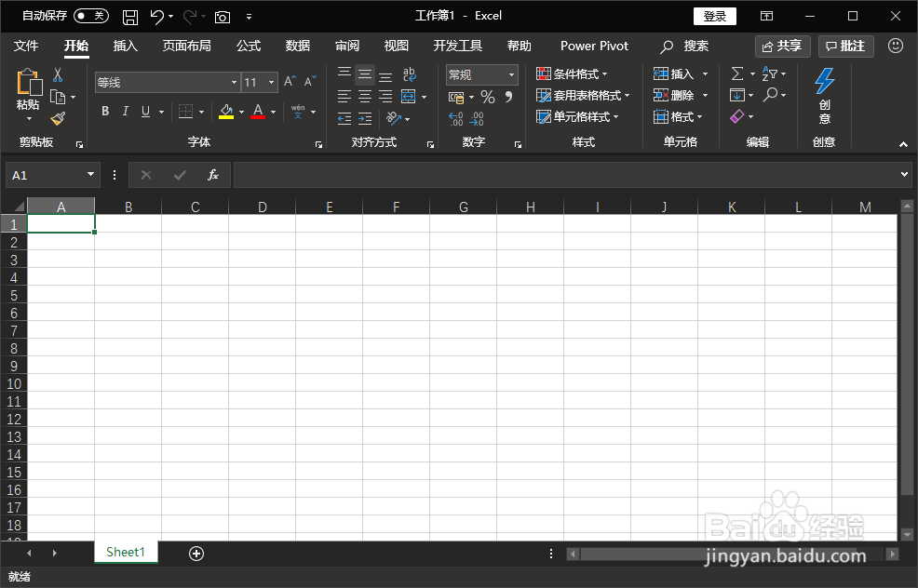Screen dimensions: 918x588
Task: Toggle Italic formatting
Action: [x=126, y=111]
